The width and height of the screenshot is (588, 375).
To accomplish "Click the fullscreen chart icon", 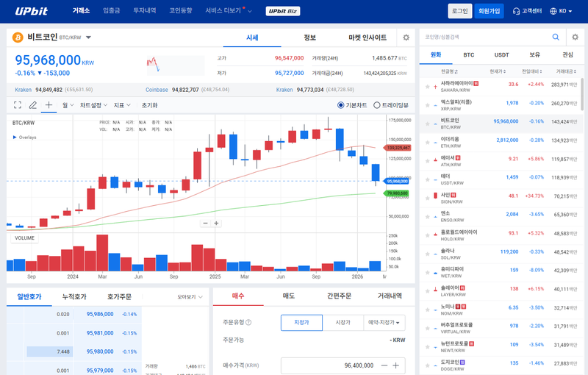I will click(18, 105).
